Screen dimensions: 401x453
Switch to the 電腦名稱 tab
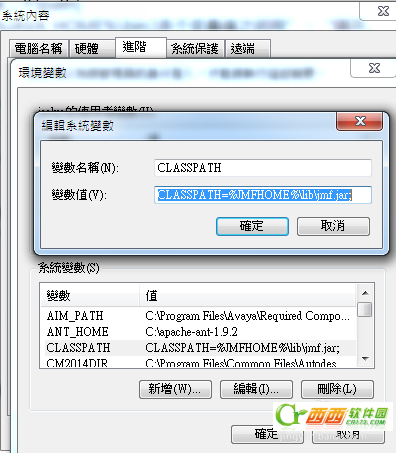click(x=39, y=49)
